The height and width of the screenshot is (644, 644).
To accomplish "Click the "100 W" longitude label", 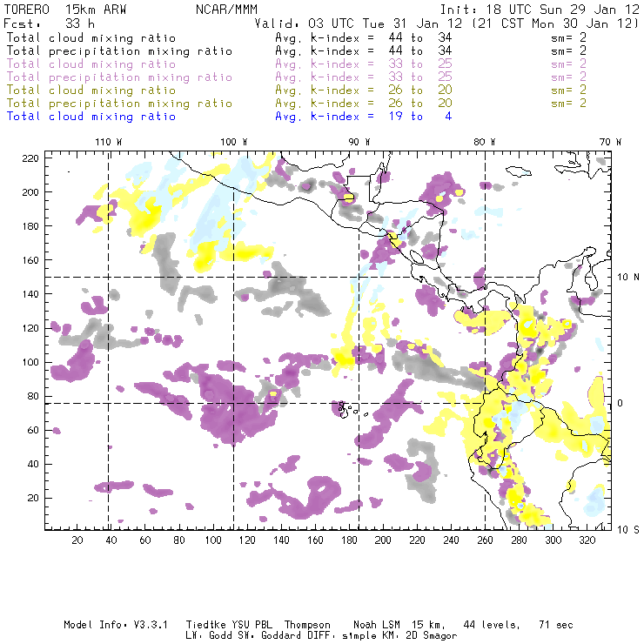I will (234, 142).
